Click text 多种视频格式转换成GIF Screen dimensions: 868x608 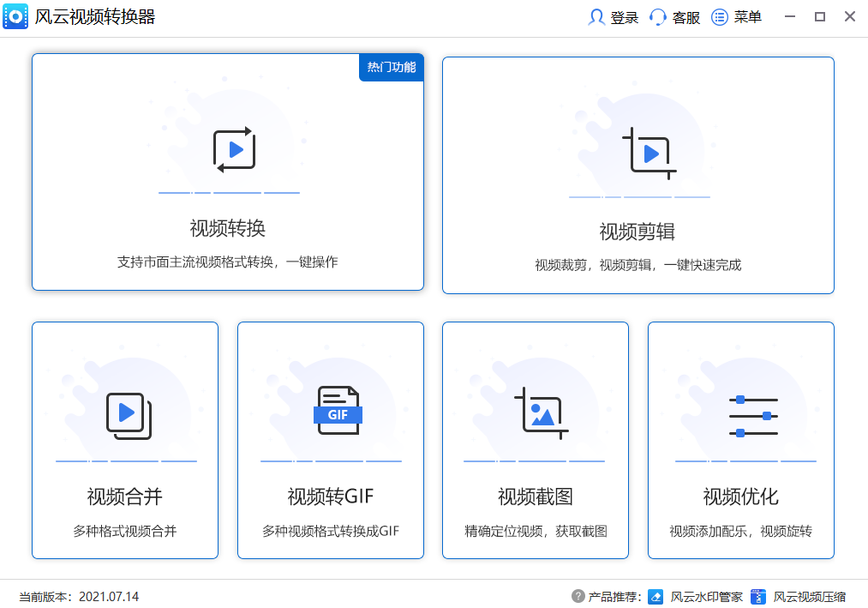tap(331, 531)
